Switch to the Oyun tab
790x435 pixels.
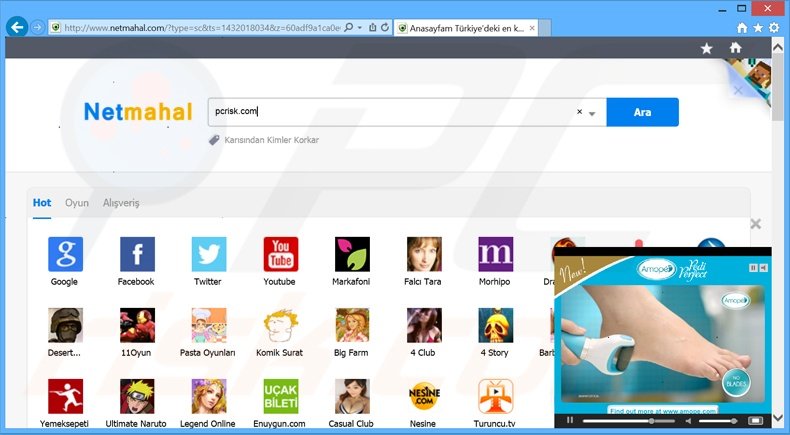pyautogui.click(x=77, y=202)
